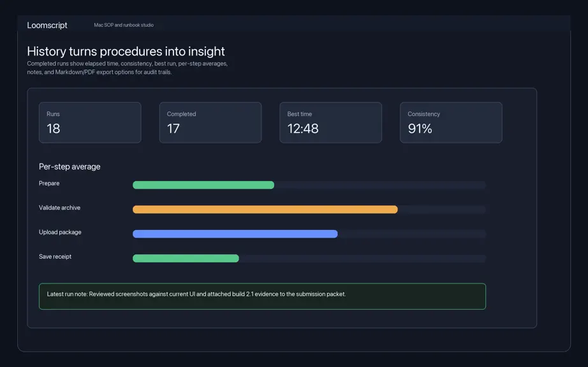Click the Per-step average section heading
Viewport: 588px width, 367px height.
coord(70,167)
